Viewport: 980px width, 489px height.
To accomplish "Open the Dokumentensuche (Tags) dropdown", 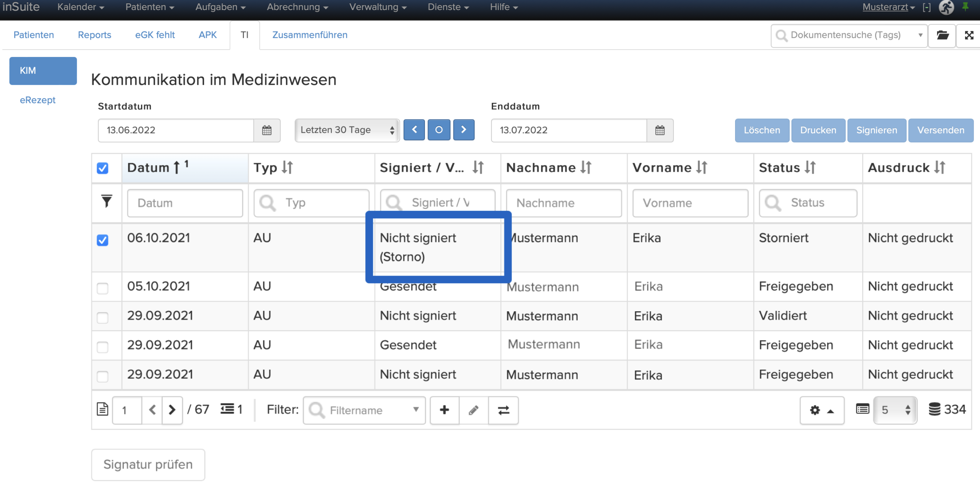I will coord(849,35).
